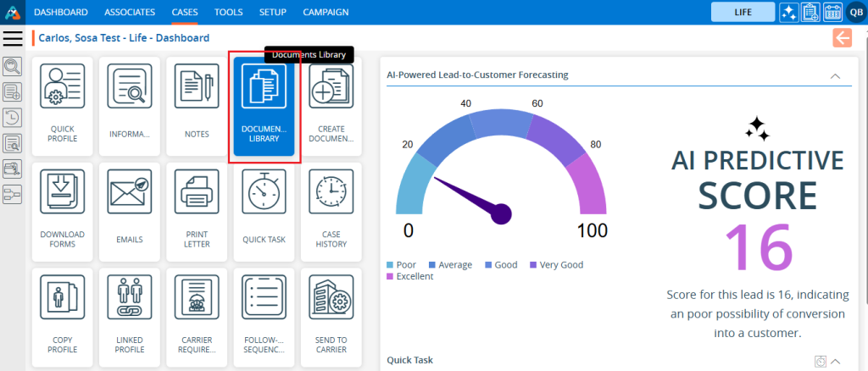The width and height of the screenshot is (868, 371).
Task: Click the Documents Library tile
Action: point(264,107)
